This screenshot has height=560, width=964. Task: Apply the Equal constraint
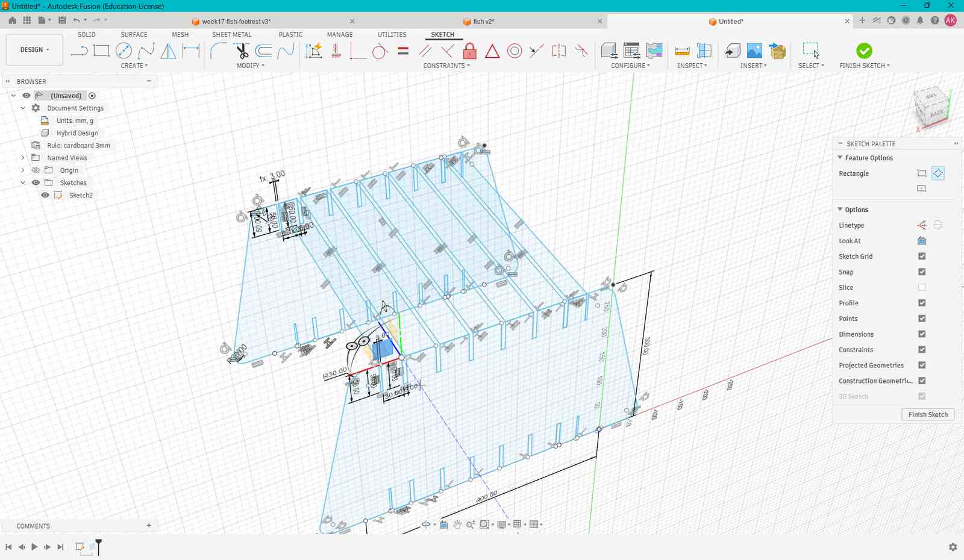click(403, 51)
